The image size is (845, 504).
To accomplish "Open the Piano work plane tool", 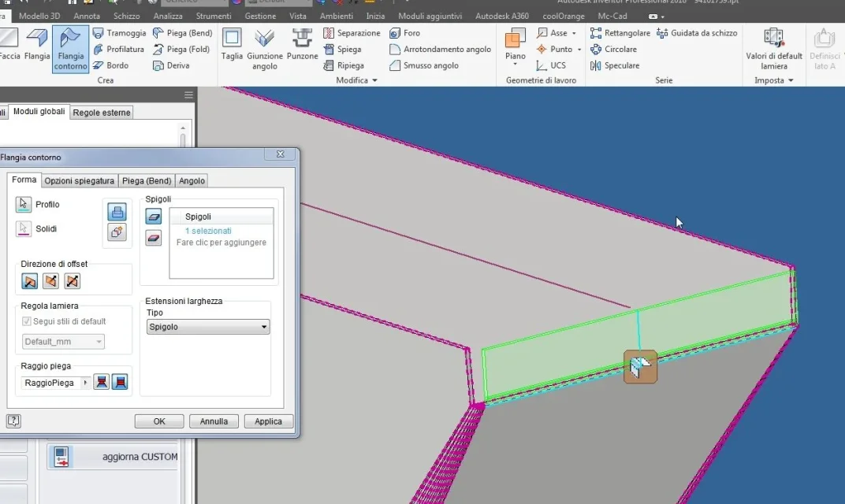I will [516, 47].
